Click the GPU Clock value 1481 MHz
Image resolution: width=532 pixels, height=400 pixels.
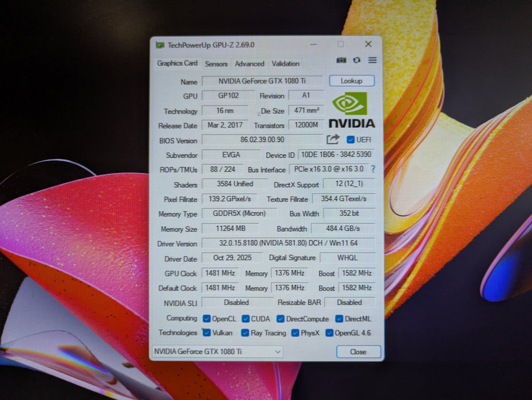click(x=220, y=273)
